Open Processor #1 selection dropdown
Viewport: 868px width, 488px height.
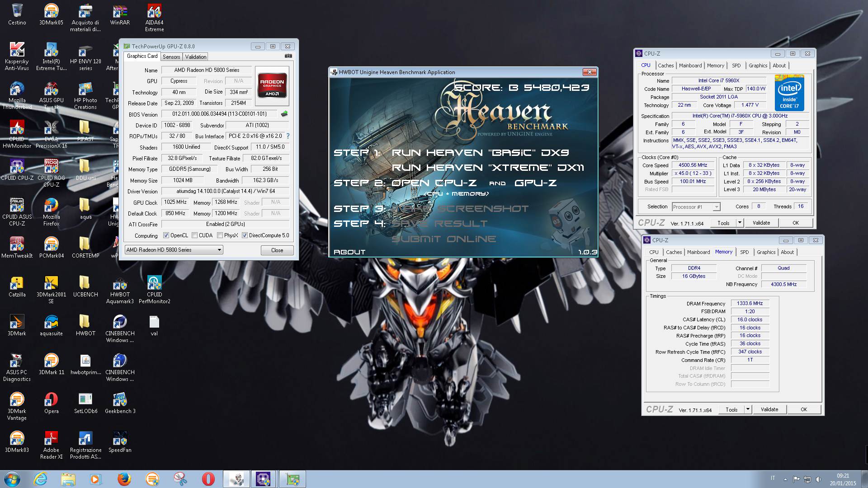click(x=696, y=207)
